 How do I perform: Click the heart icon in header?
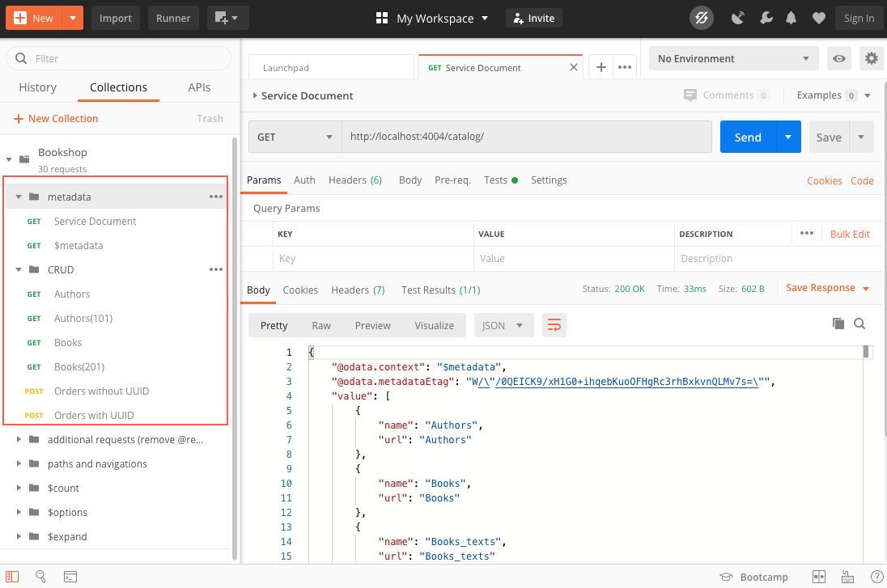click(818, 18)
